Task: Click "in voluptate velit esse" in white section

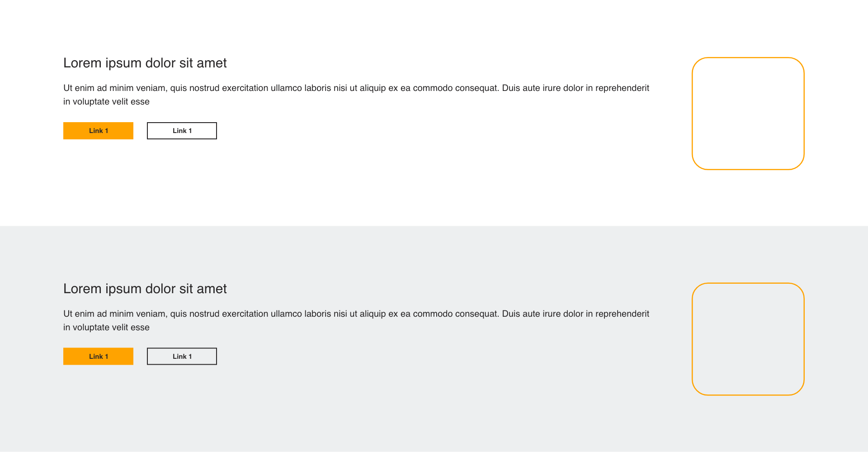Action: click(x=106, y=102)
